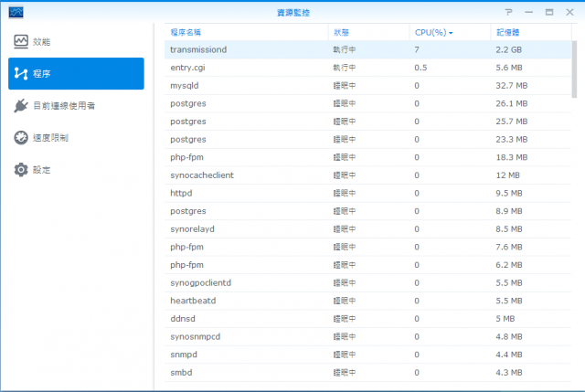Open the 速度限制 speed limit tab
The width and height of the screenshot is (585, 392).
click(76, 138)
